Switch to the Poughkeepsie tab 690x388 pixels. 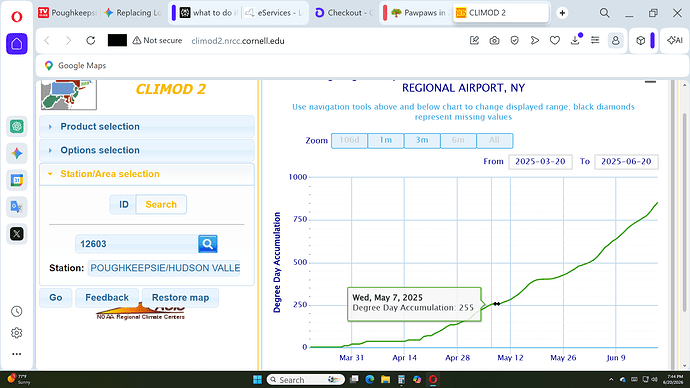tap(67, 13)
